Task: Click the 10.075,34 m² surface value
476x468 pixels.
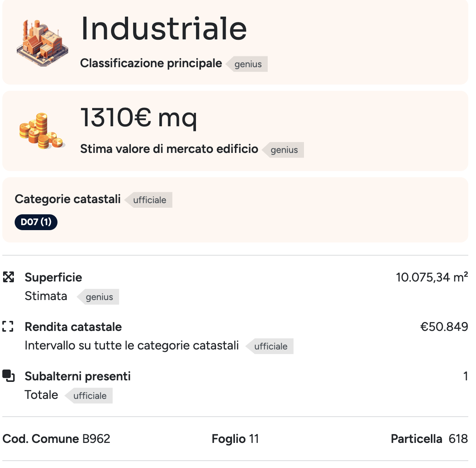Action: (432, 277)
